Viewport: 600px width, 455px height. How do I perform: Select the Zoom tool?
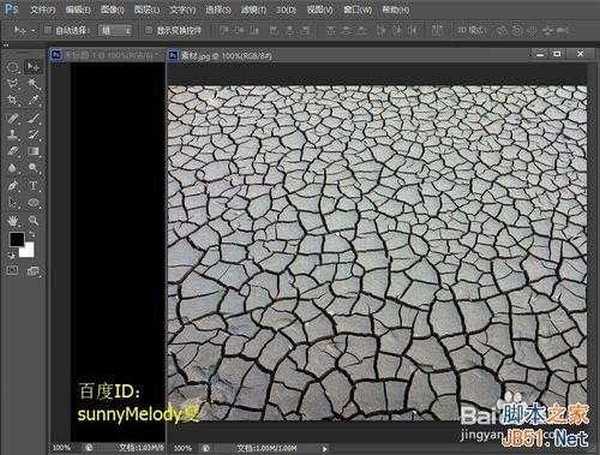click(x=33, y=219)
